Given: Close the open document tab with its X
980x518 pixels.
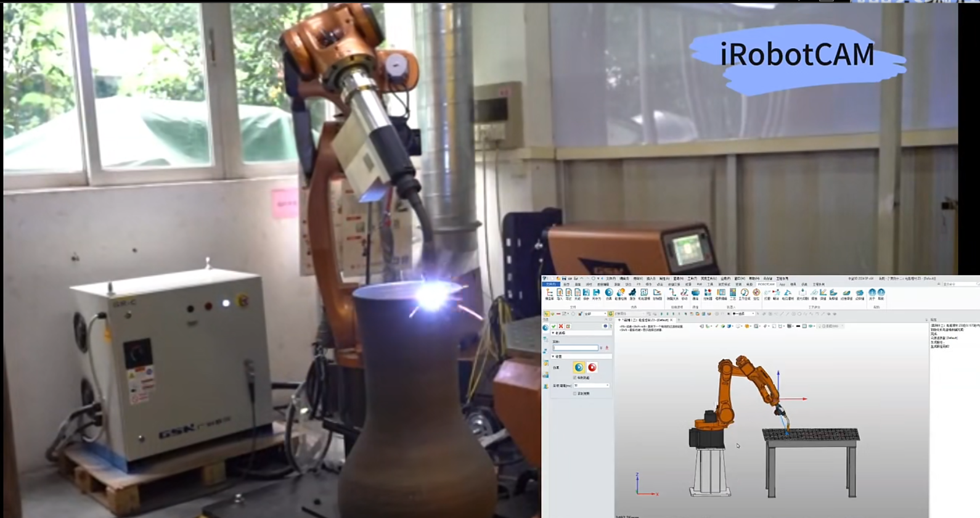Looking at the screenshot, I should (x=672, y=320).
